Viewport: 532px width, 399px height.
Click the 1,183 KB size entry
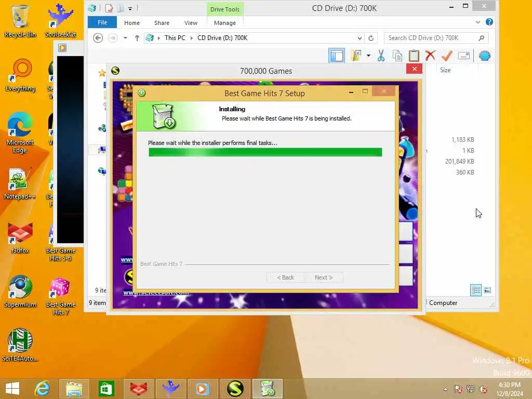(462, 140)
